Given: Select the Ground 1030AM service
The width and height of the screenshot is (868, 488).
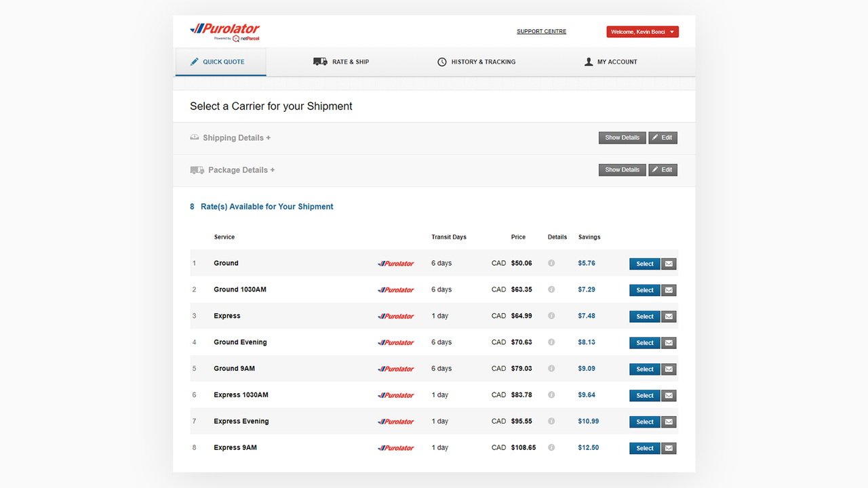Looking at the screenshot, I should [x=645, y=290].
